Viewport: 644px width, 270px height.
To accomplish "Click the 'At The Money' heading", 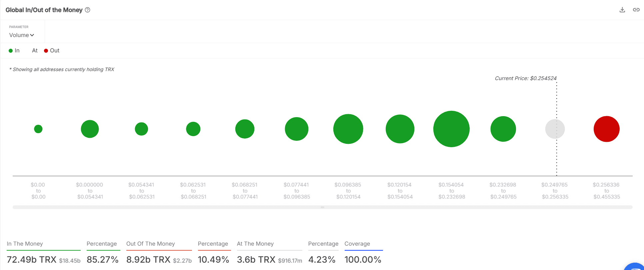I will point(255,244).
